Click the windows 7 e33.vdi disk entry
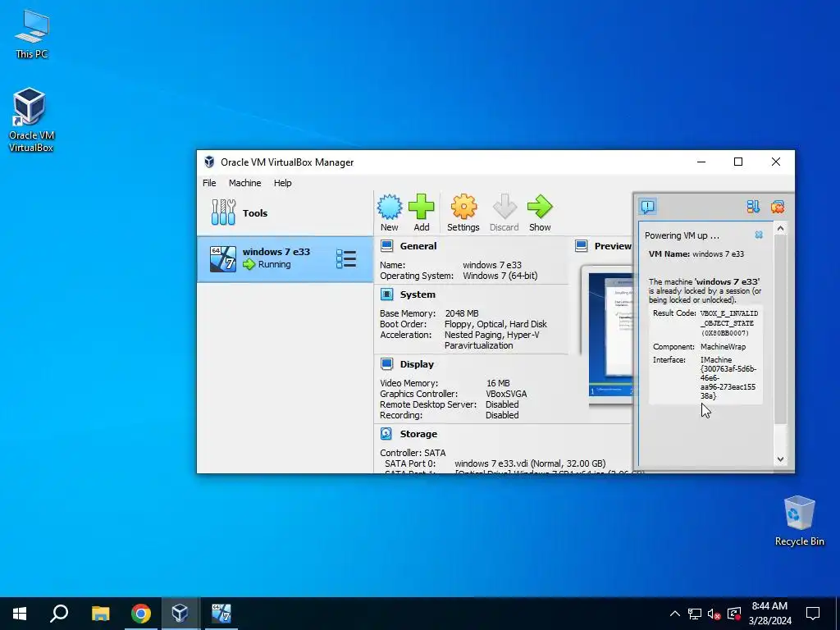840x630 pixels. pyautogui.click(x=530, y=463)
